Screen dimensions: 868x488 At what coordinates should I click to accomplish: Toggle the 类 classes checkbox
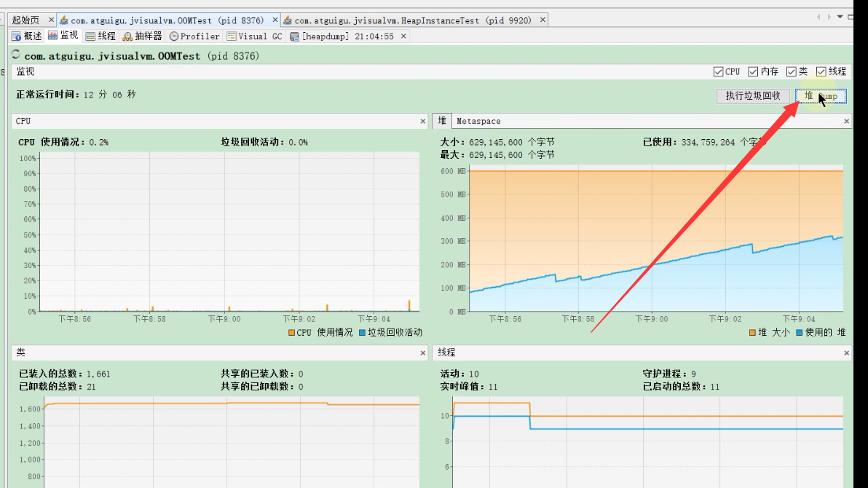click(x=792, y=71)
